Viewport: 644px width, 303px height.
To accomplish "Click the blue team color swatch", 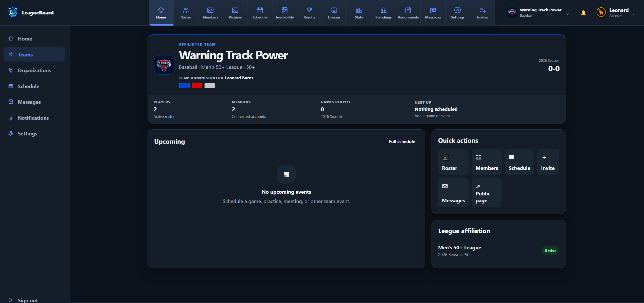I will [184, 86].
